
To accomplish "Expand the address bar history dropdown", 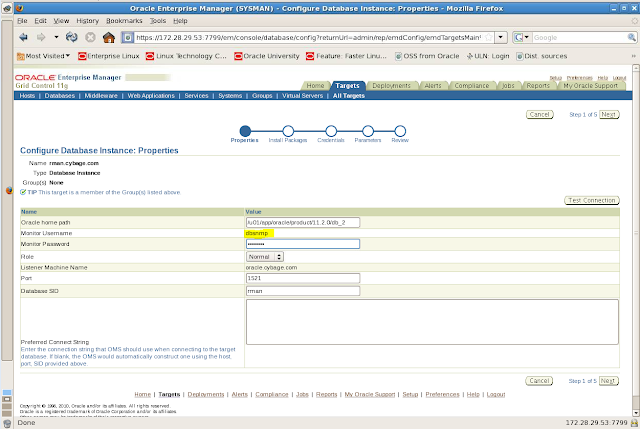I will point(501,38).
